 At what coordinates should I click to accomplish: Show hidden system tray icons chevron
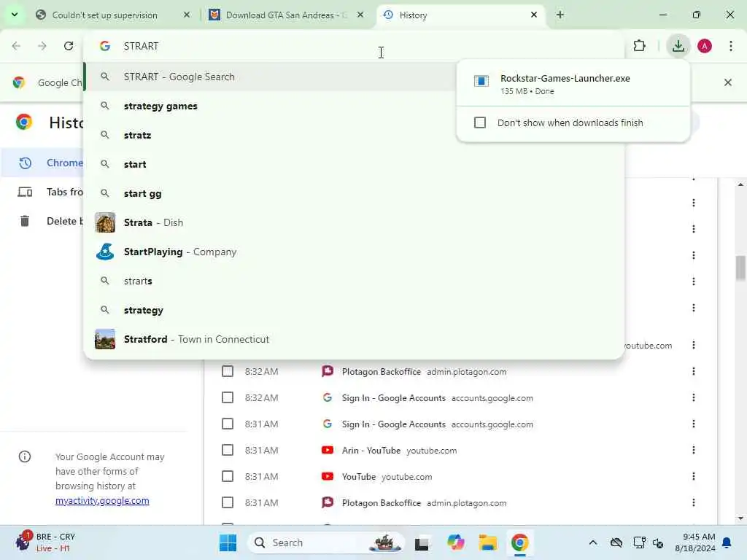(x=592, y=542)
